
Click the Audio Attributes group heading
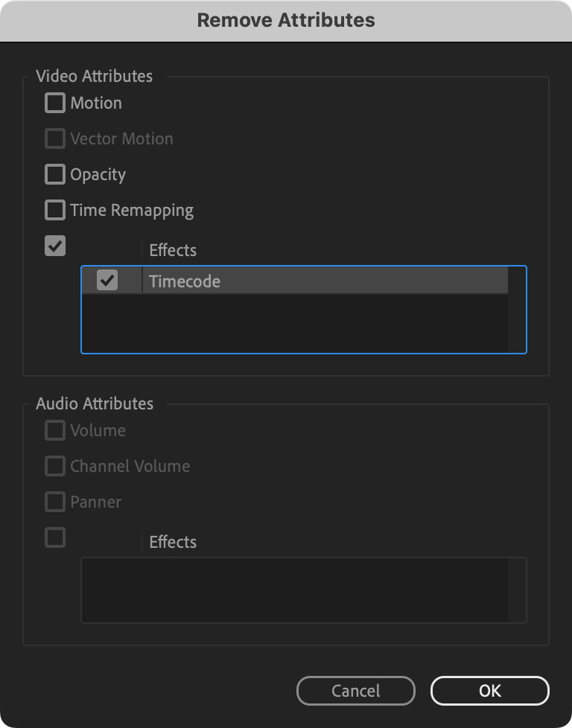click(x=95, y=403)
